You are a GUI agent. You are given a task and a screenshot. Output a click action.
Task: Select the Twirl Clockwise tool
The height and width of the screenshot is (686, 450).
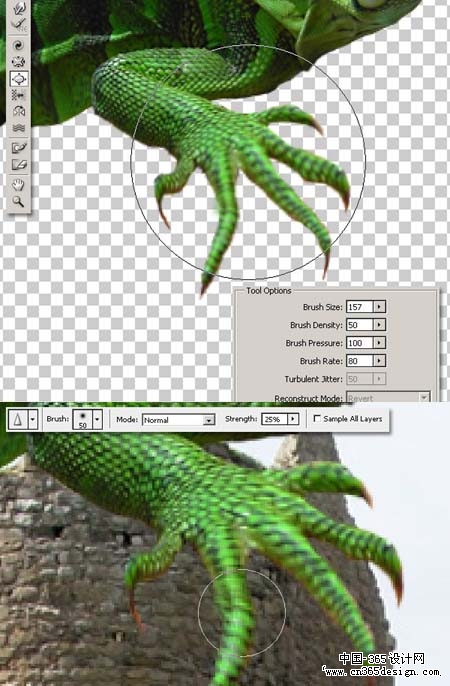click(x=19, y=45)
